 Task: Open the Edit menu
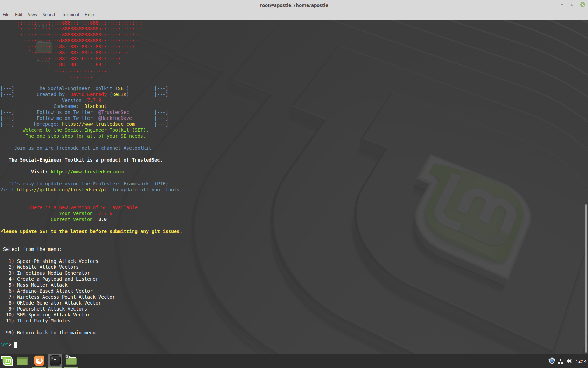(x=19, y=15)
